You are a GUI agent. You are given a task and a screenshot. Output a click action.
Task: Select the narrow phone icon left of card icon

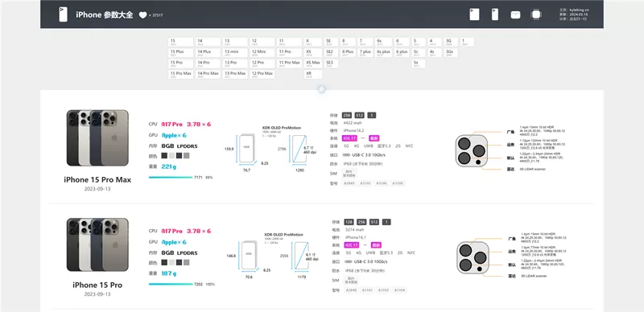(495, 14)
